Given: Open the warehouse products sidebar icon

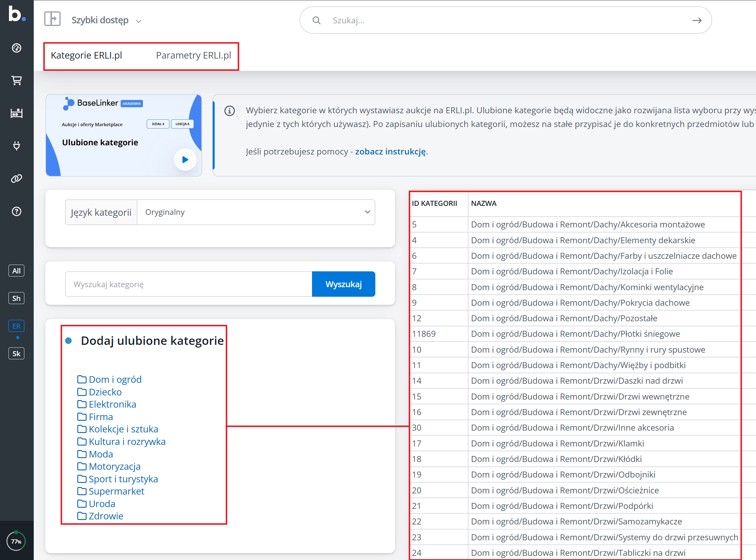Looking at the screenshot, I should click(x=17, y=113).
